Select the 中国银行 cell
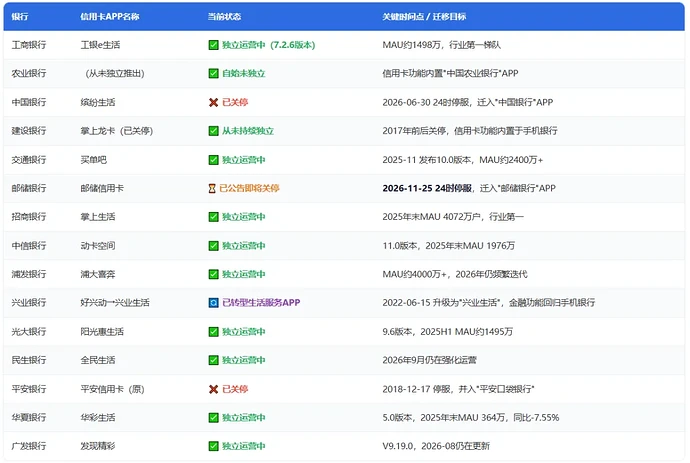 [x=29, y=103]
